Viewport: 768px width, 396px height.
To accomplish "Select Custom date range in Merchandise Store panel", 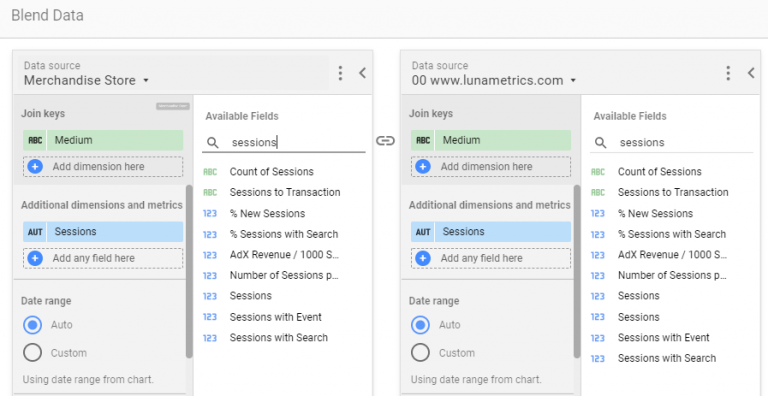I will click(32, 353).
